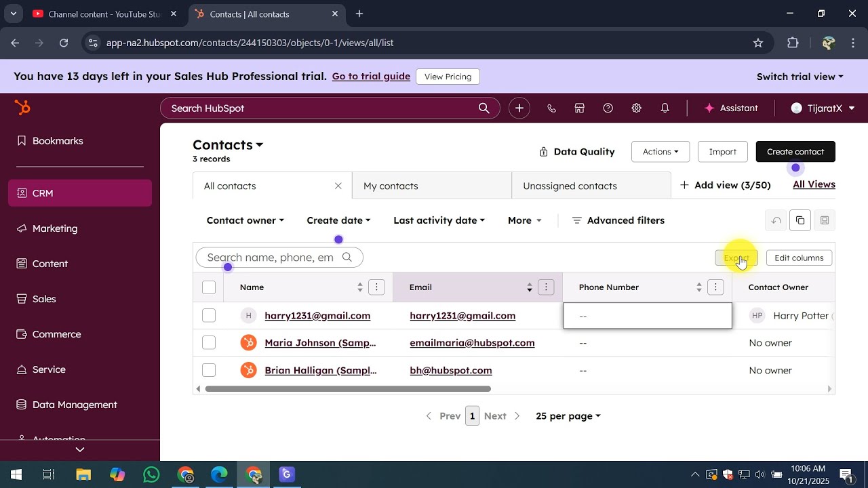Click the search magnifier in HubSpot search bar
This screenshot has width=868, height=488.
point(484,108)
